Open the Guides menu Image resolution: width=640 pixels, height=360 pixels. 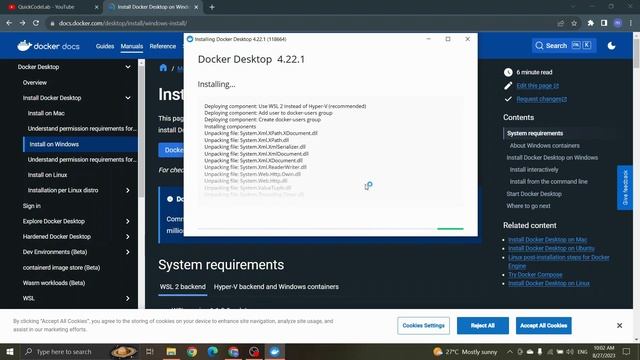(105, 46)
